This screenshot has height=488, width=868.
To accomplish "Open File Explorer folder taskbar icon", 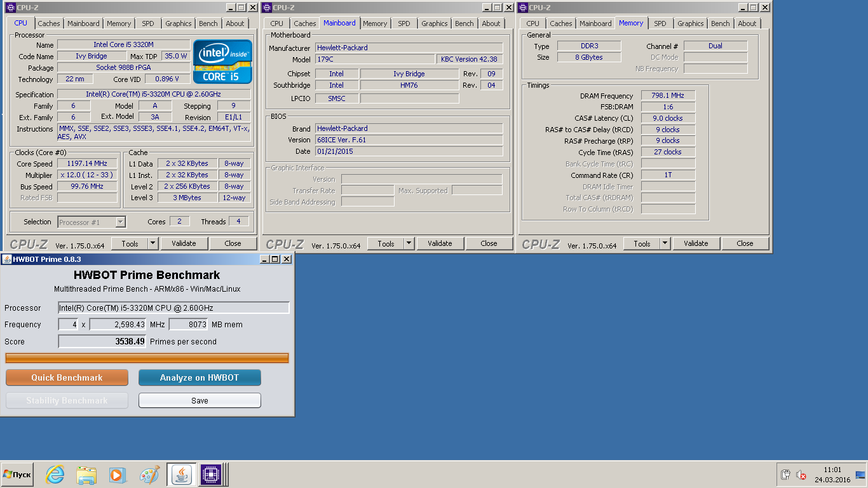I will pos(86,475).
